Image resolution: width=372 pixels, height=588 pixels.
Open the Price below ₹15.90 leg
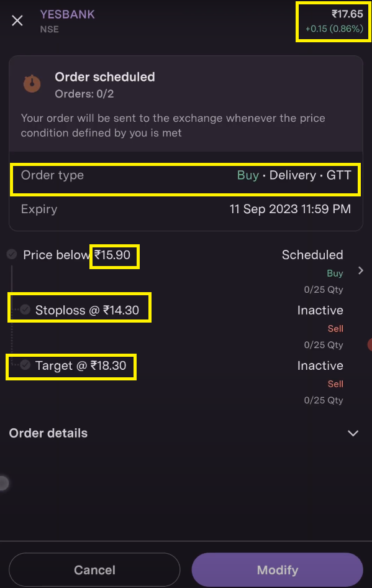point(77,255)
